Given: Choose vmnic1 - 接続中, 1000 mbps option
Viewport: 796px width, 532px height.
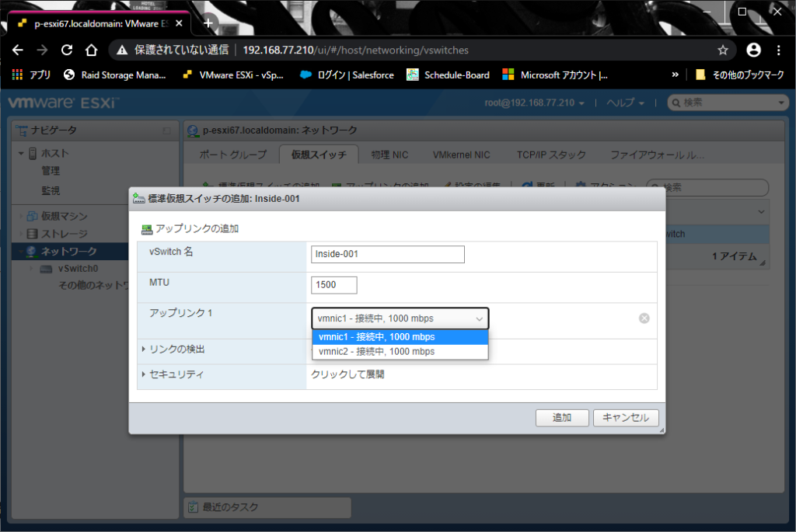Looking at the screenshot, I should point(400,337).
